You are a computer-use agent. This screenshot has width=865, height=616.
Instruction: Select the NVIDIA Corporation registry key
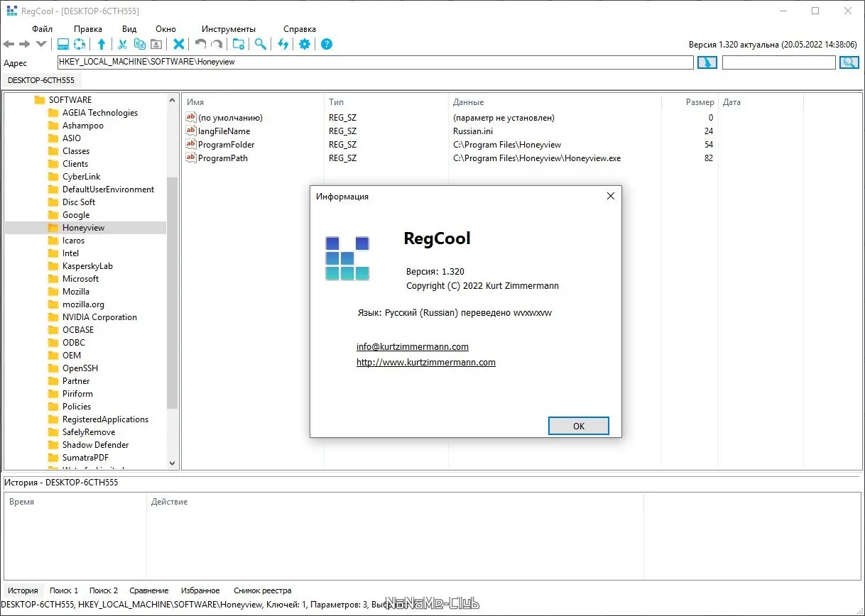pyautogui.click(x=99, y=317)
